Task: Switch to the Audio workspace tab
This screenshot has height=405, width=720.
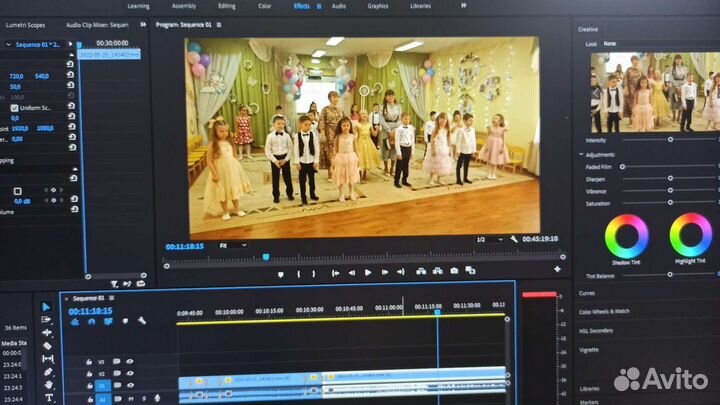Action: pyautogui.click(x=339, y=6)
